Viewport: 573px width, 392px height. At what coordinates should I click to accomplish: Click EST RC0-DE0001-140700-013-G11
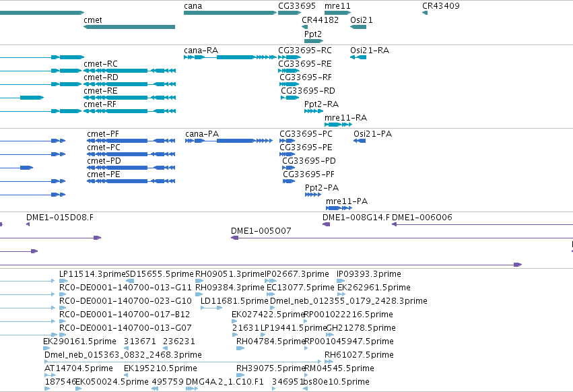pos(125,288)
